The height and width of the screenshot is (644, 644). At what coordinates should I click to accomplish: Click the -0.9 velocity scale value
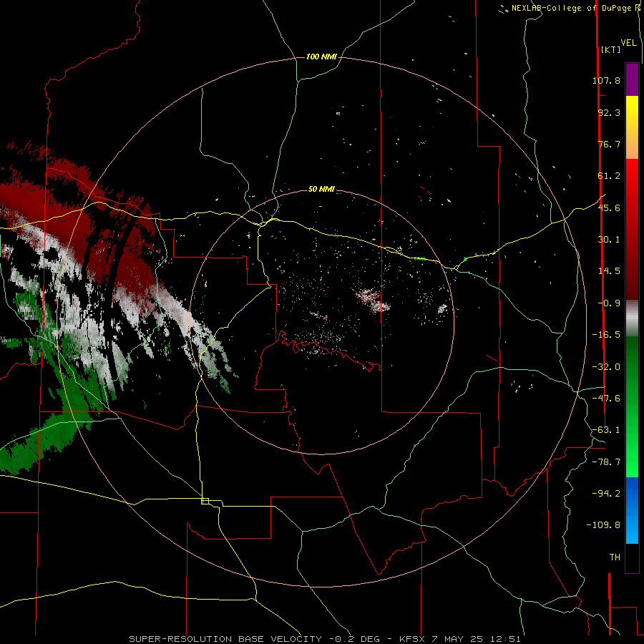click(x=609, y=303)
